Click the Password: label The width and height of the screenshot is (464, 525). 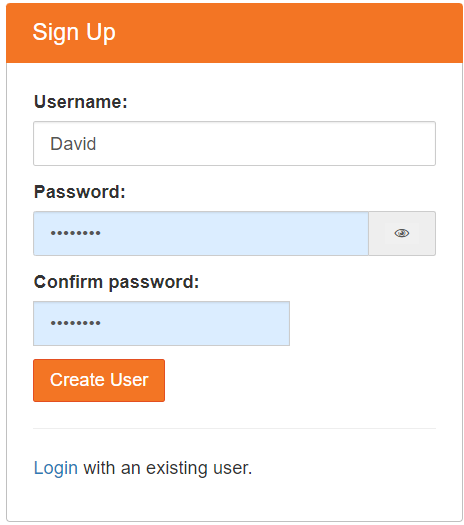(x=80, y=192)
